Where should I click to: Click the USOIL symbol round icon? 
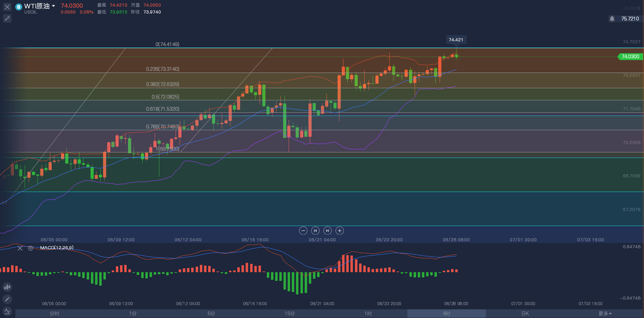click(x=19, y=7)
